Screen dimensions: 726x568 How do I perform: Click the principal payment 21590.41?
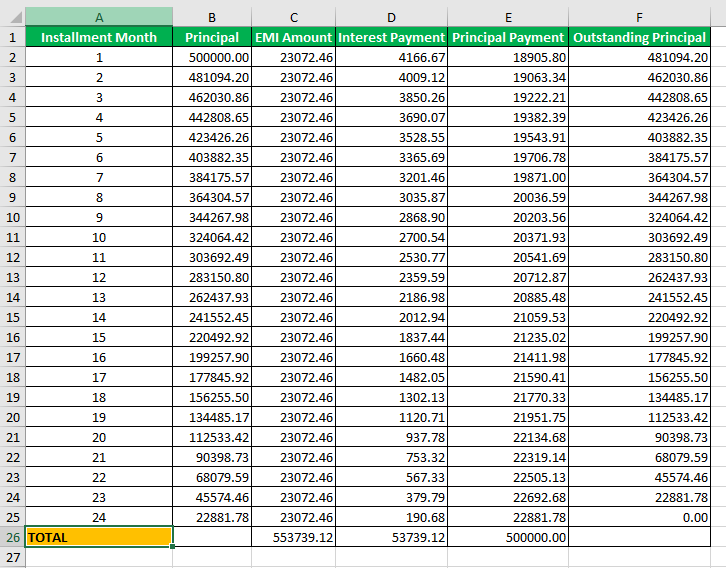point(508,377)
